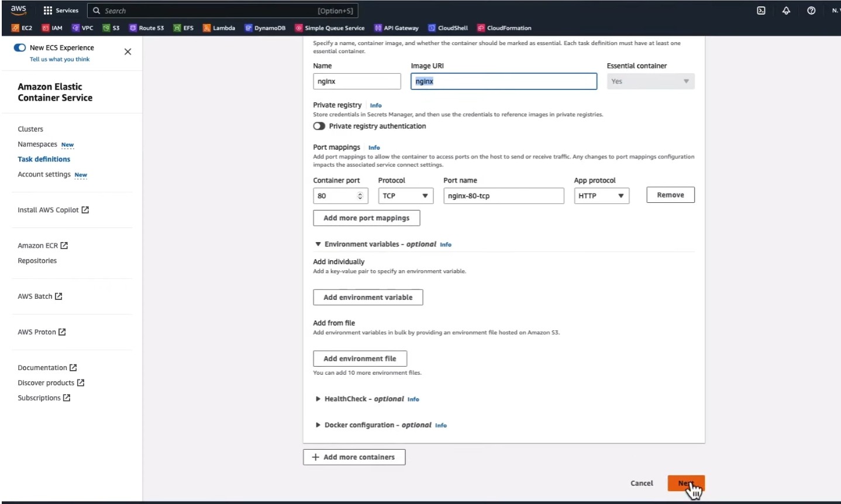Click the EC2 shortcut icon in the favorites bar
The width and height of the screenshot is (841, 504).
(16, 28)
